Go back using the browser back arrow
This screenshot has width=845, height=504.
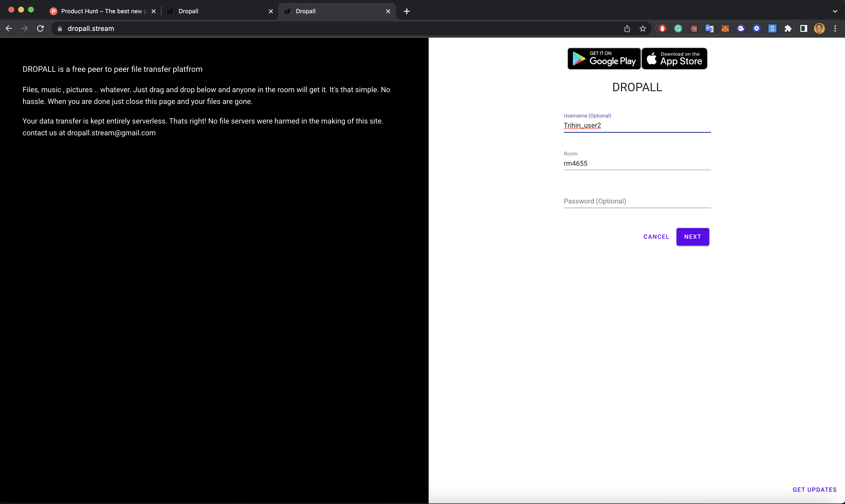coord(9,28)
